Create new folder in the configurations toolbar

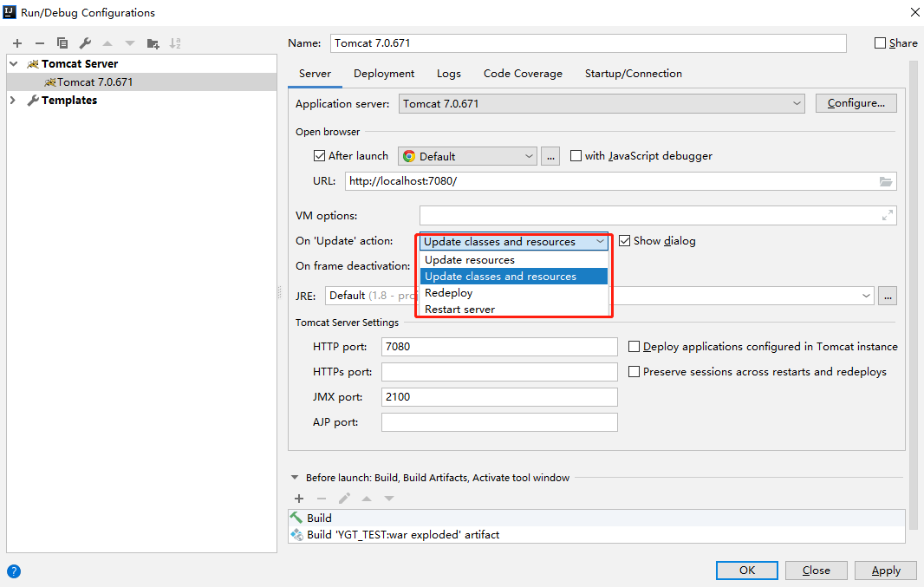tap(153, 43)
